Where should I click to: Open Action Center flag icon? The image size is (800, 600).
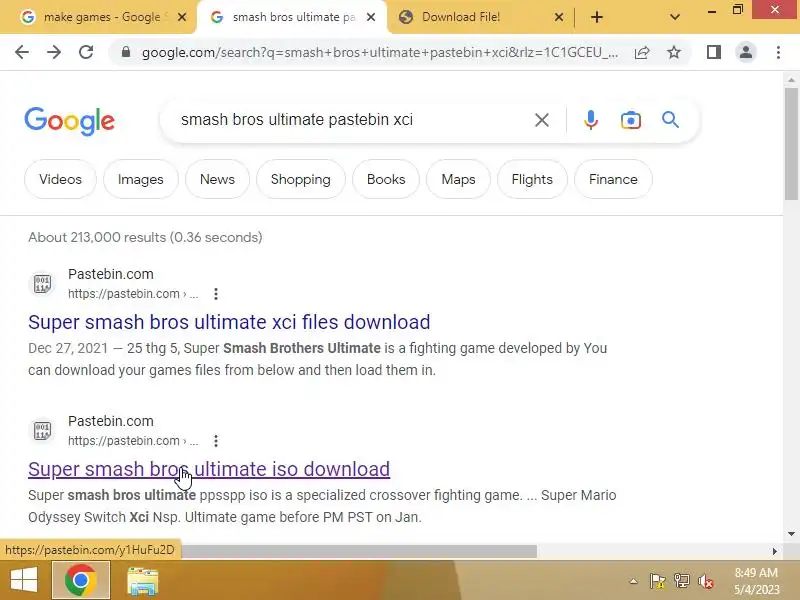[657, 581]
